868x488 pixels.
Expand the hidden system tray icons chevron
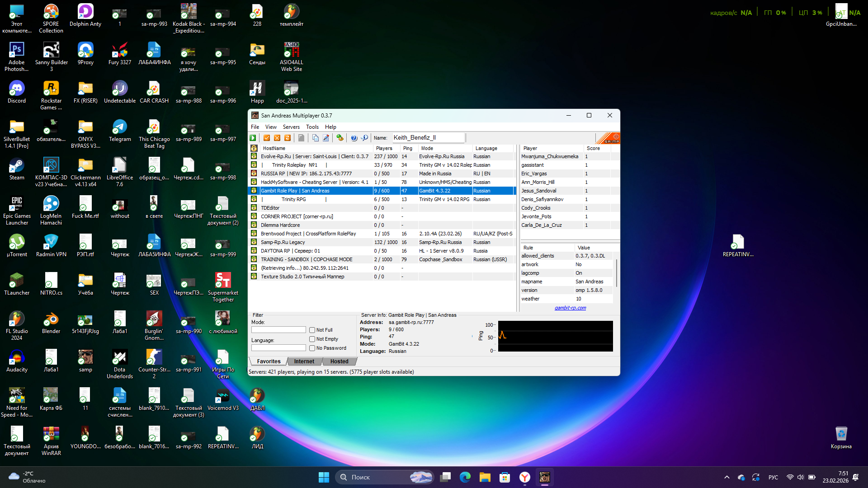727,477
